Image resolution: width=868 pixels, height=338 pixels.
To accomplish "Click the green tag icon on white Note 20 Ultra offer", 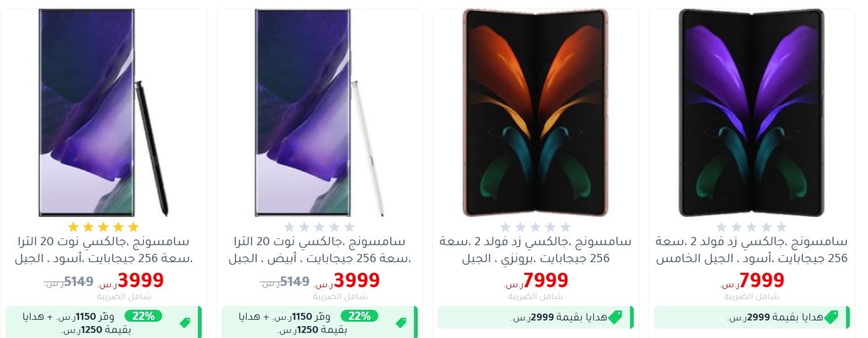I will click(401, 323).
